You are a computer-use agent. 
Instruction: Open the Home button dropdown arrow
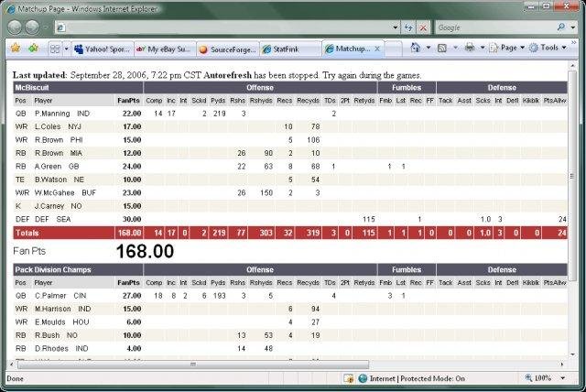[429, 48]
